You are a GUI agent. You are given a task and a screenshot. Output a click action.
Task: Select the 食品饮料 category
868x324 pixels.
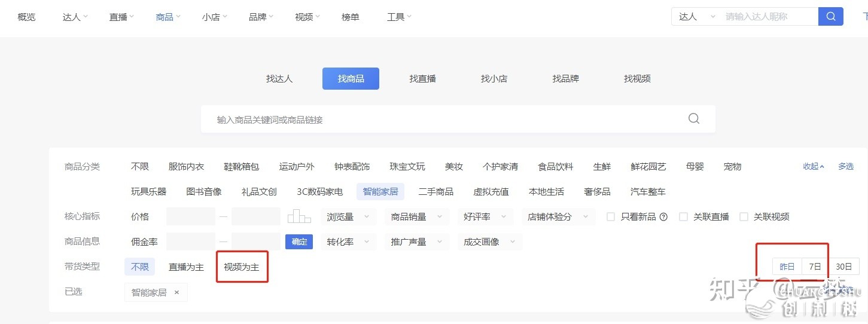coord(556,167)
